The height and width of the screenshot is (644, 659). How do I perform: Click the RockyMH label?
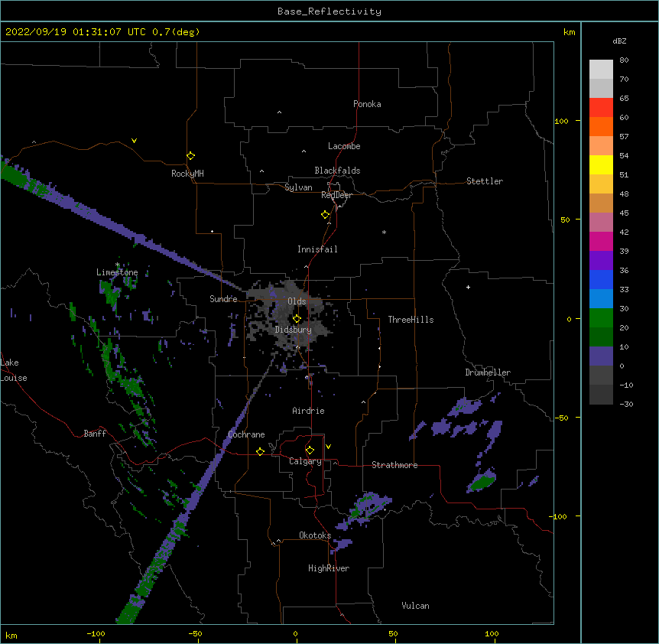[x=187, y=174]
